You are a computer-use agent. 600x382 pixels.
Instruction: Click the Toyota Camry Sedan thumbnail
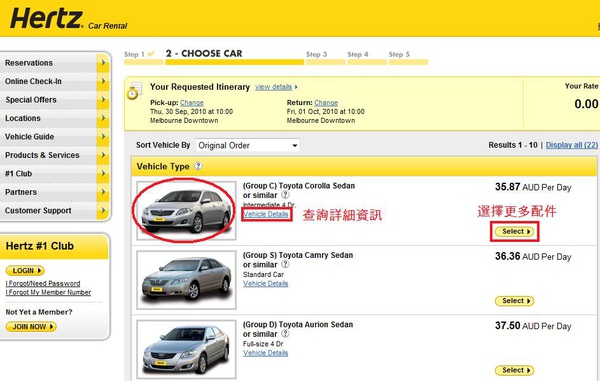click(186, 280)
